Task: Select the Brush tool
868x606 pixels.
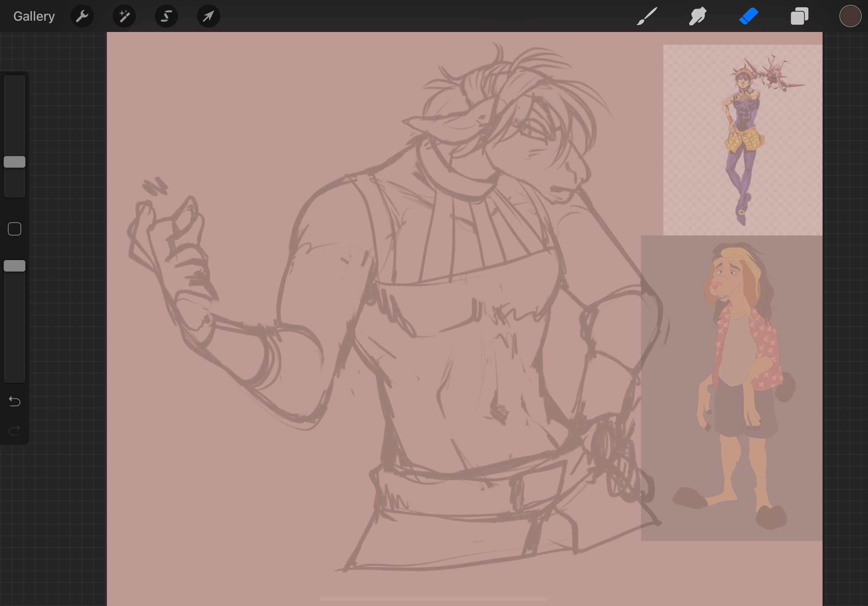Action: click(x=647, y=16)
